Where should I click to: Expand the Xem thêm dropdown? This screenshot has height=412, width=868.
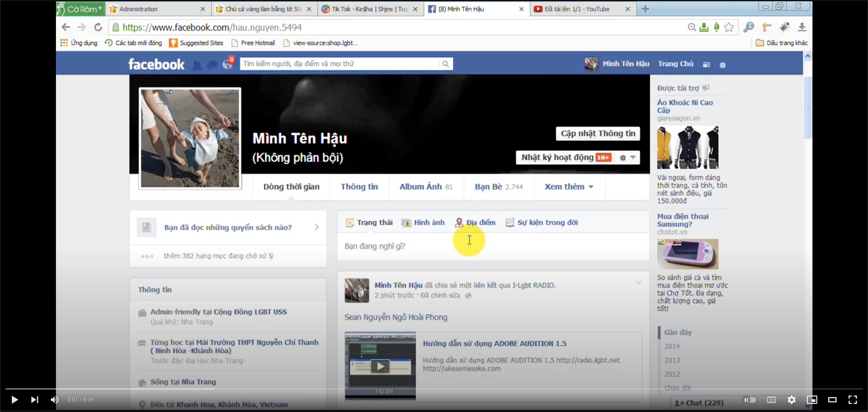pyautogui.click(x=569, y=187)
